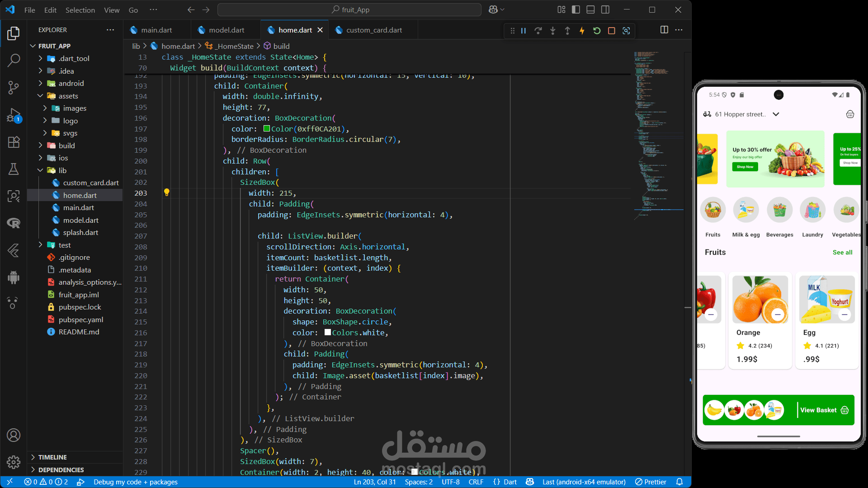
Task: Click Debug my code + packages status
Action: tap(135, 482)
